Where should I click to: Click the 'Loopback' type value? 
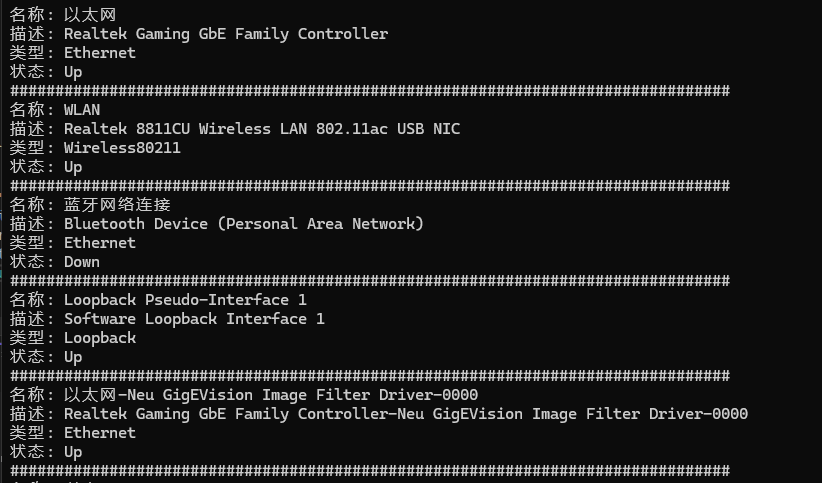(x=100, y=338)
